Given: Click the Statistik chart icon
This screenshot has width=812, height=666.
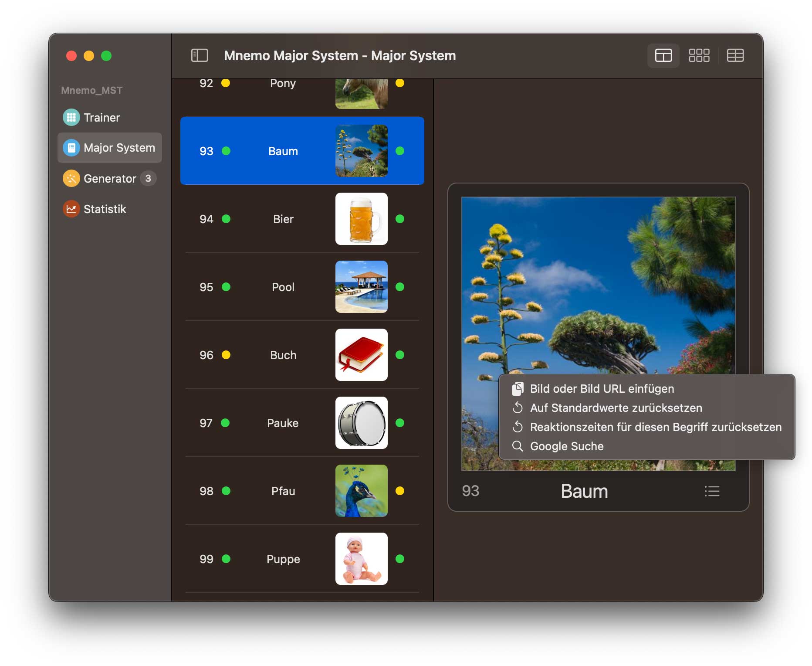Looking at the screenshot, I should click(x=71, y=209).
